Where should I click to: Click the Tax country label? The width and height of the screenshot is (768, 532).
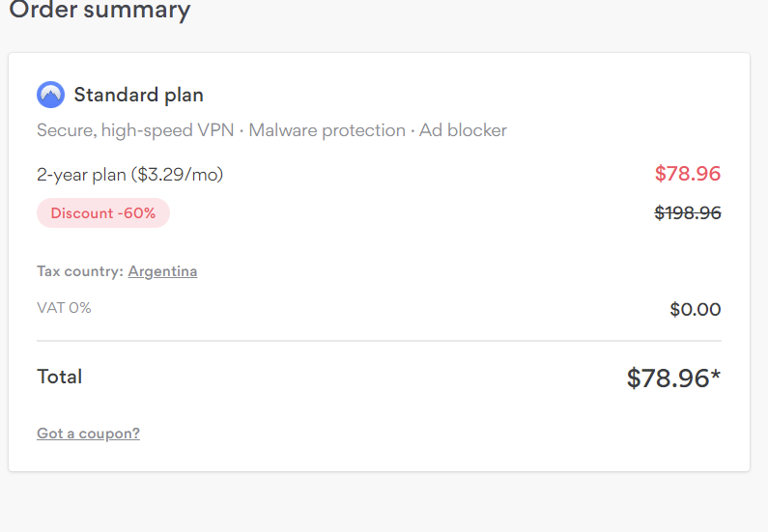coord(80,271)
